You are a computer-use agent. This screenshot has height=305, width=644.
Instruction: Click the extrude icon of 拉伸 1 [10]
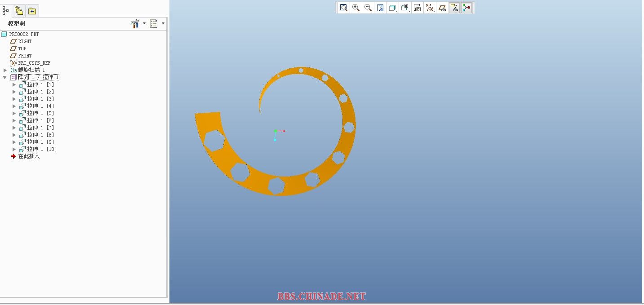pyautogui.click(x=22, y=149)
